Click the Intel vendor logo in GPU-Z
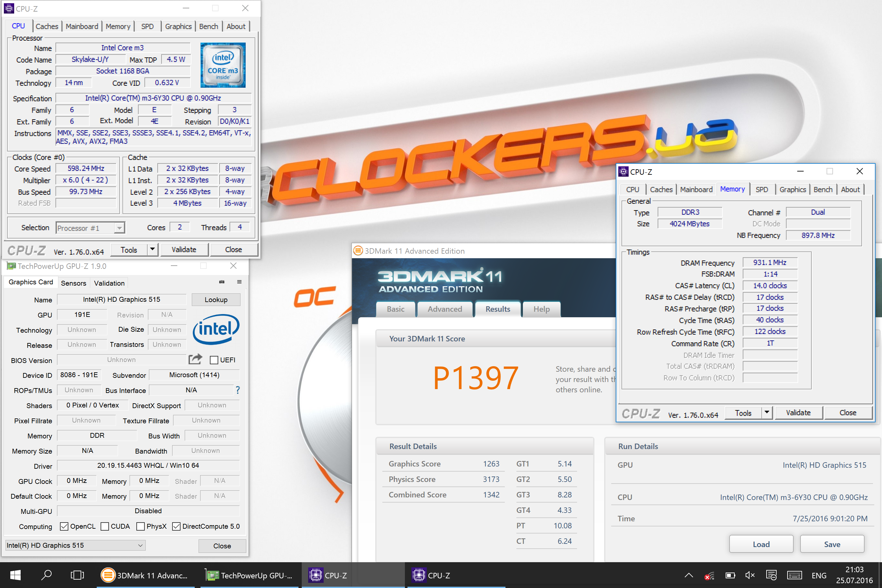The width and height of the screenshot is (882, 588). pyautogui.click(x=216, y=329)
